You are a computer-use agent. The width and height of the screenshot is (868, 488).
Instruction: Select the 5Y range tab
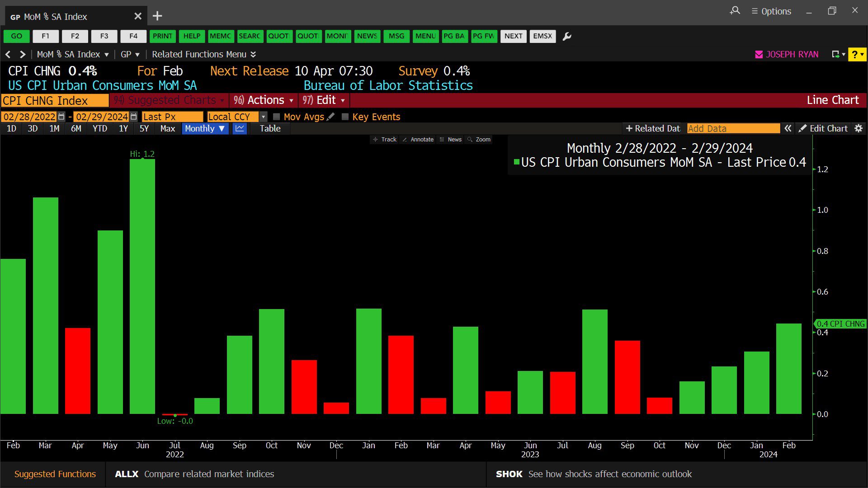144,129
